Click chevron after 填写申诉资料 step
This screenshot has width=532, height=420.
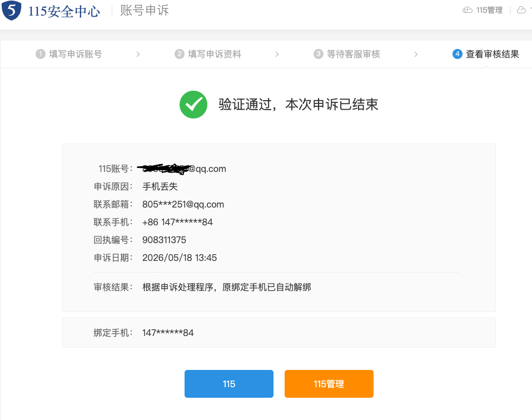[277, 55]
